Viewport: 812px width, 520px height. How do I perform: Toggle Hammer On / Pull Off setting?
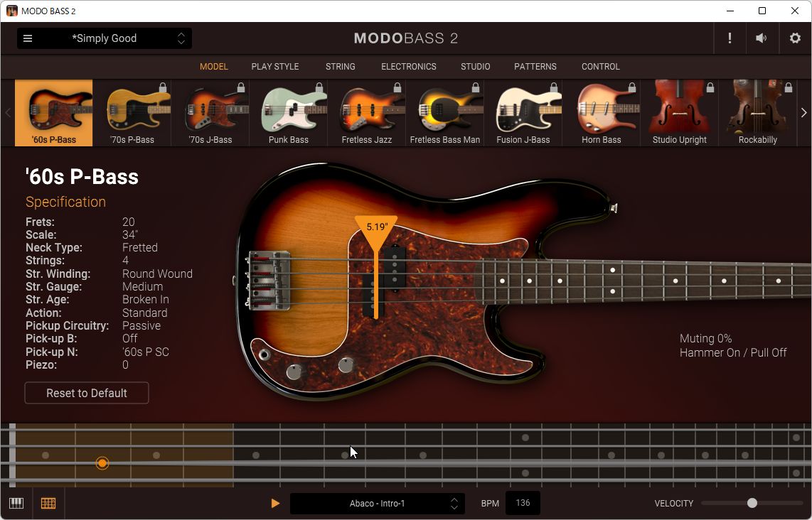tap(733, 352)
